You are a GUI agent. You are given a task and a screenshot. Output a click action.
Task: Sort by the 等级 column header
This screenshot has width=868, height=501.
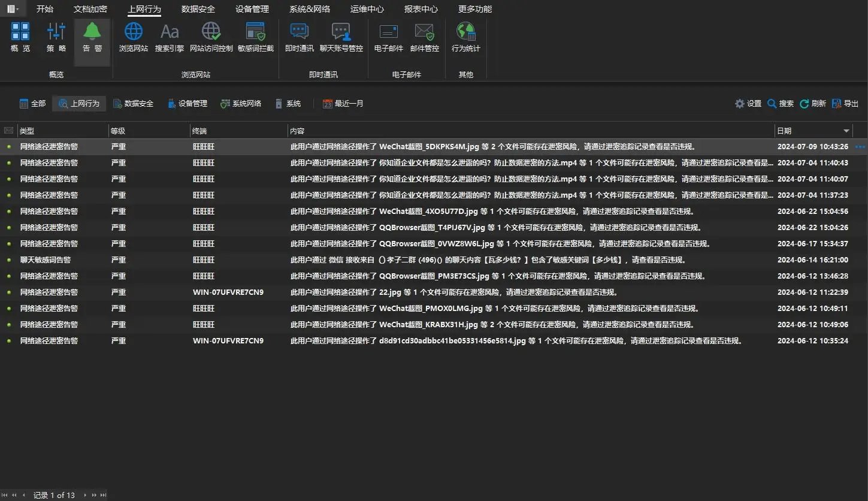click(x=149, y=131)
